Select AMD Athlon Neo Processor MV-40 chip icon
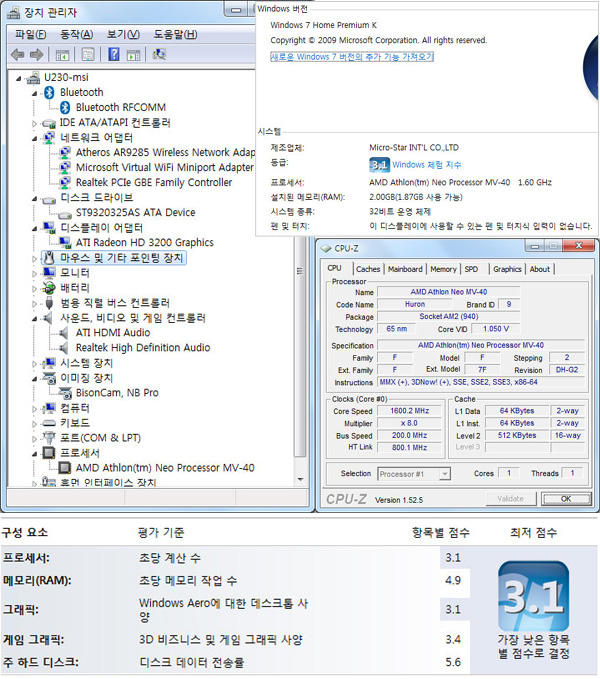This screenshot has width=600, height=679. point(65,468)
